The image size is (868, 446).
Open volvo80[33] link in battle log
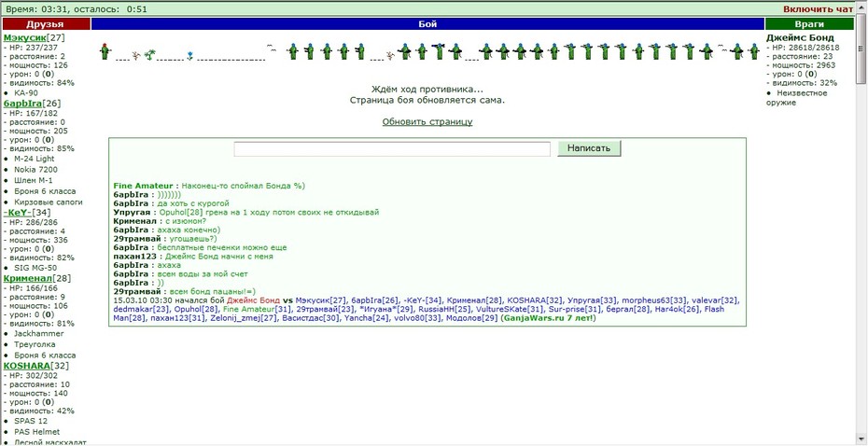pyautogui.click(x=417, y=319)
